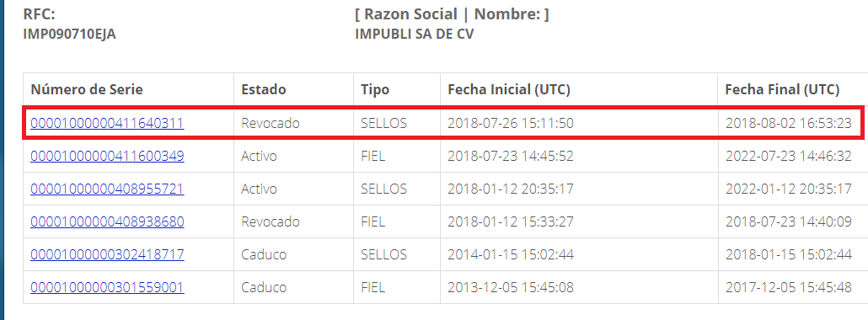Click the company name IMPUBLI SA DE CV
Viewport: 868px width, 320px height.
coord(414,34)
